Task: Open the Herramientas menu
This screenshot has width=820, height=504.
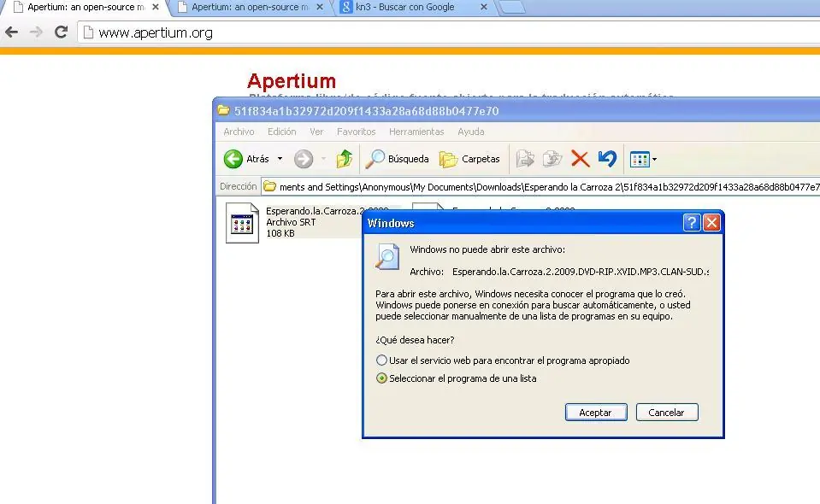Action: pyautogui.click(x=416, y=132)
